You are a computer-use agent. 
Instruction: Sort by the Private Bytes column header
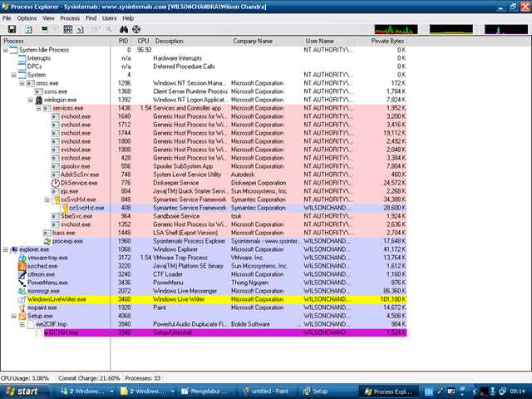point(387,41)
